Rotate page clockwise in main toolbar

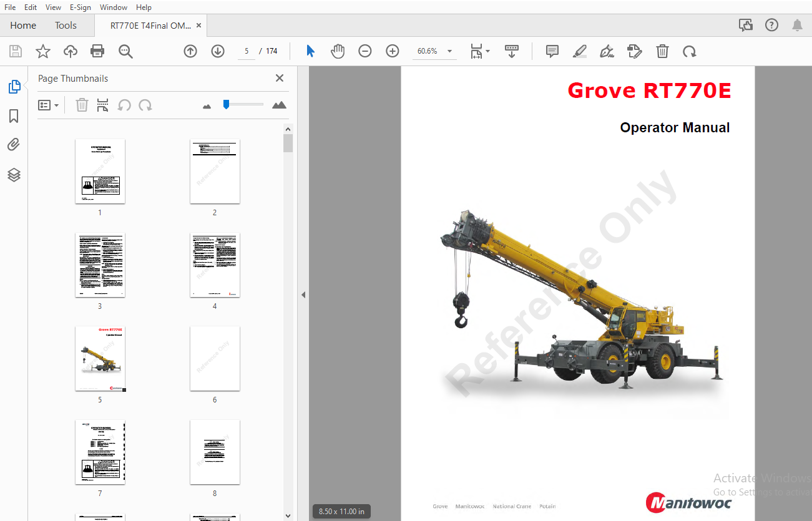[x=690, y=51]
